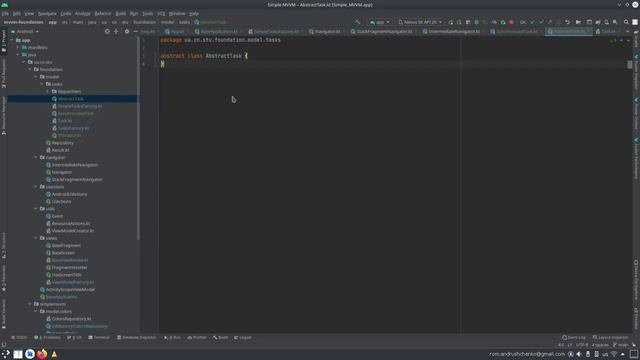Click the Git update project arrow icon
This screenshot has width=640, height=360.
[532, 22]
